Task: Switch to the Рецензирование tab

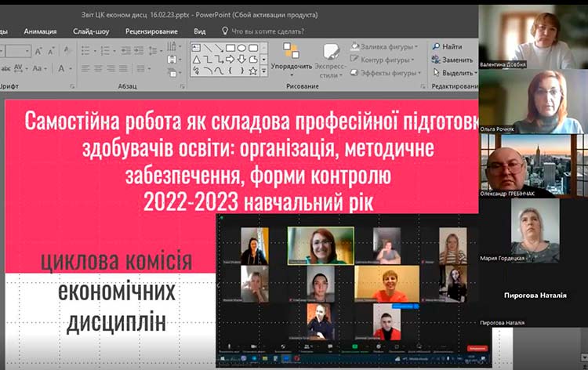Action: [151, 31]
